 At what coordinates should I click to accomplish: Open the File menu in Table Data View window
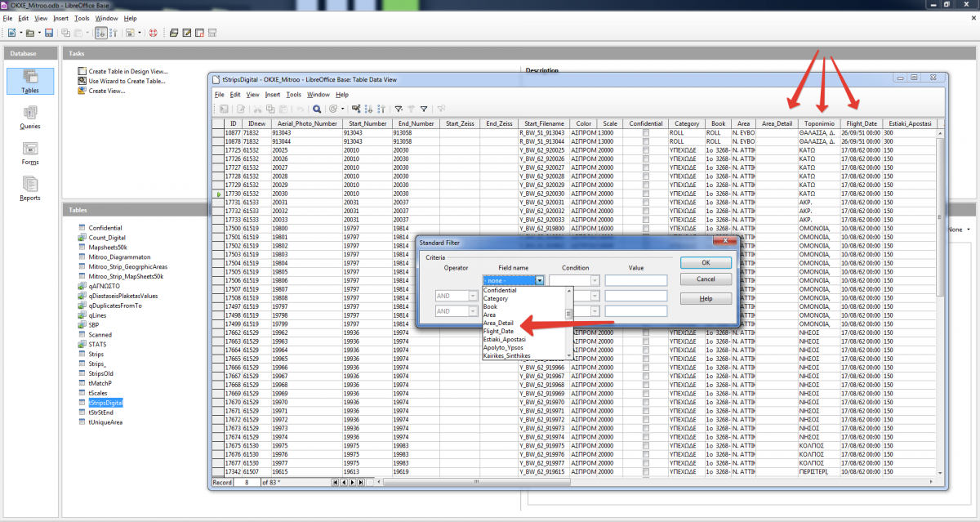(220, 95)
